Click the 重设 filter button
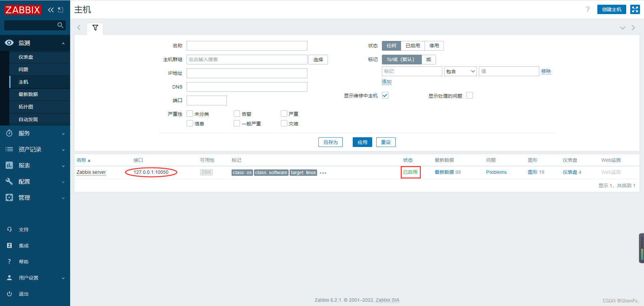 (x=386, y=142)
